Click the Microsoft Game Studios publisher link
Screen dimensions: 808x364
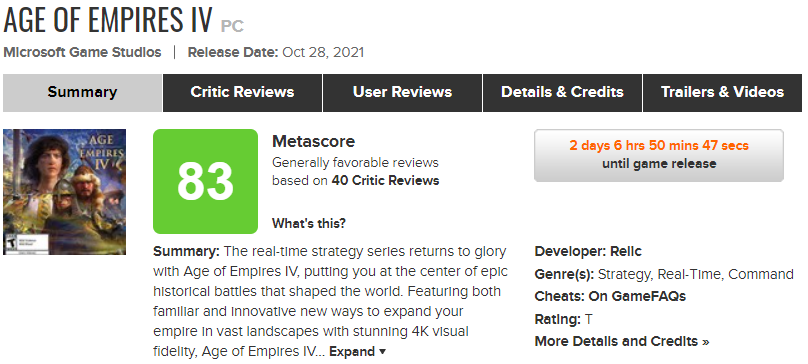click(x=82, y=53)
